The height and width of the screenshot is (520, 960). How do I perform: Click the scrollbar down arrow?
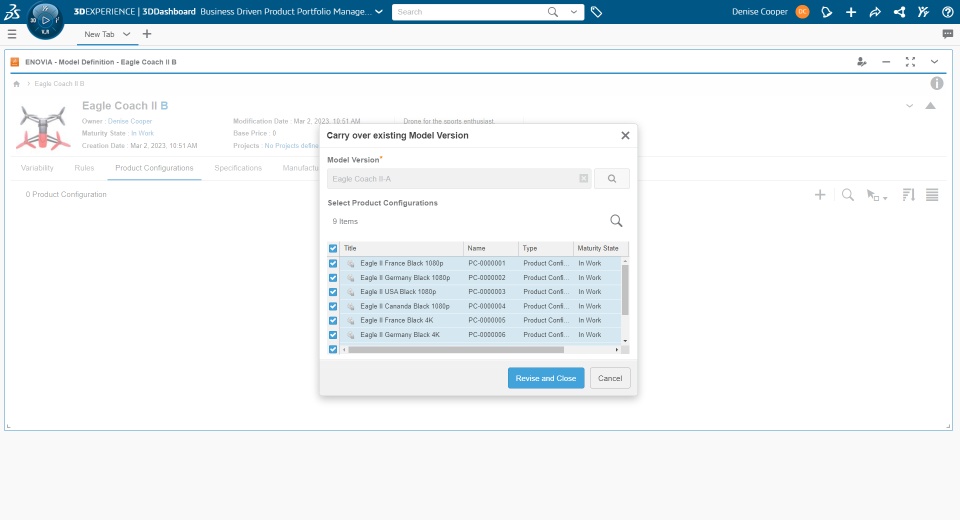[x=625, y=341]
